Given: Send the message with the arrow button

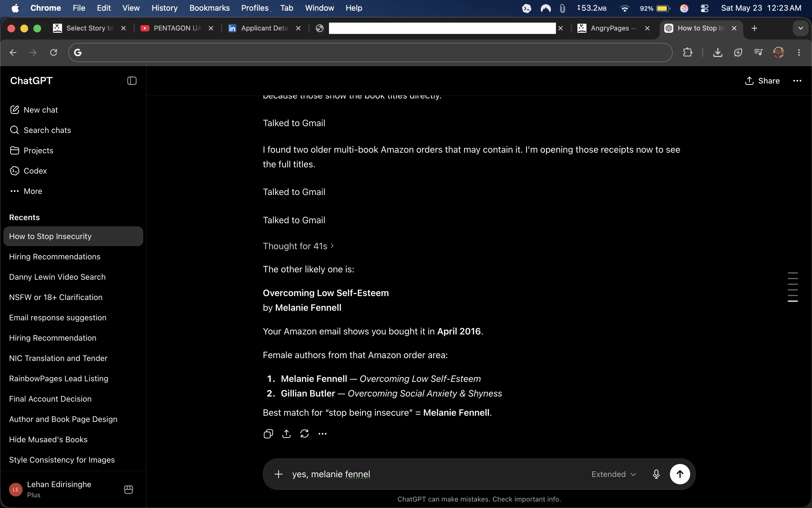Looking at the screenshot, I should [x=680, y=474].
